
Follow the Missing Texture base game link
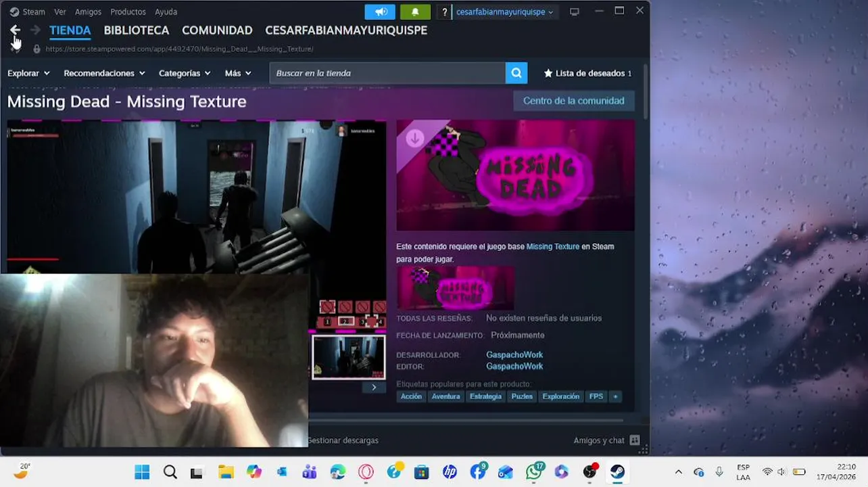pos(553,247)
